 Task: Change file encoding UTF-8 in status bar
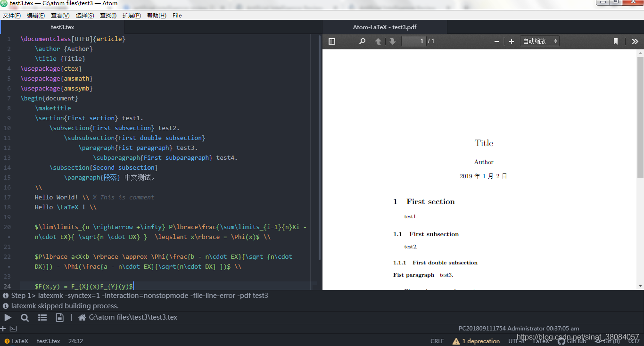[x=516, y=341]
